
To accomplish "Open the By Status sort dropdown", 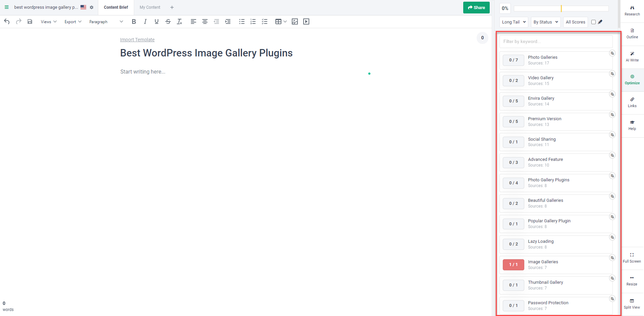I will (x=546, y=22).
